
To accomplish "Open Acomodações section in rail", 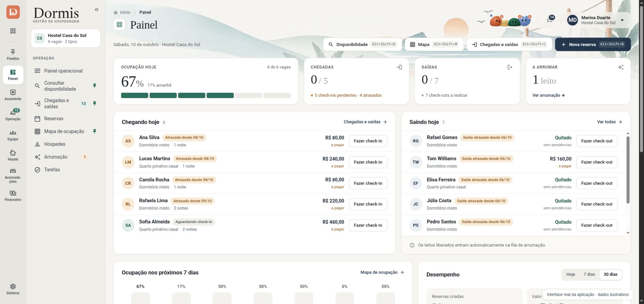I will point(13,175).
